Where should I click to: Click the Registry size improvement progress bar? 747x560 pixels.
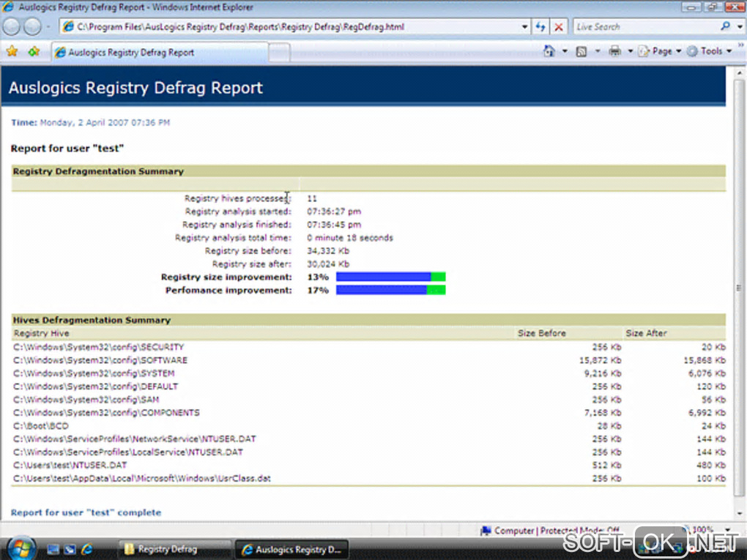click(x=390, y=277)
